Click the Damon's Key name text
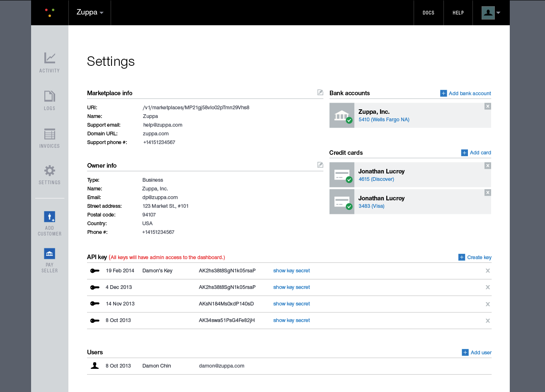The image size is (545, 392). pos(157,271)
